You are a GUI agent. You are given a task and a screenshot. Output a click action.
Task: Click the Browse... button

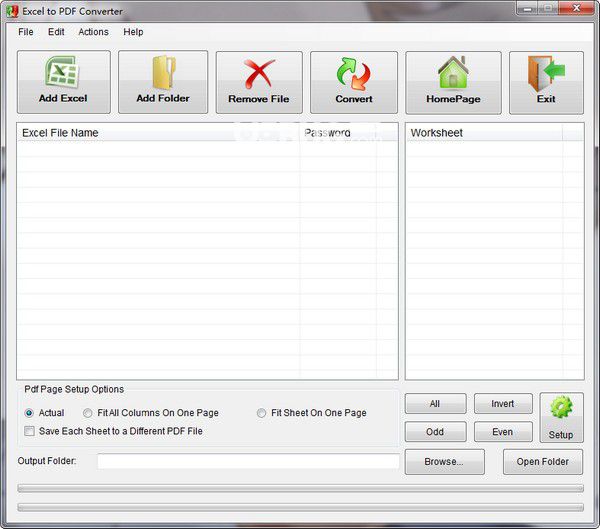[x=445, y=462]
